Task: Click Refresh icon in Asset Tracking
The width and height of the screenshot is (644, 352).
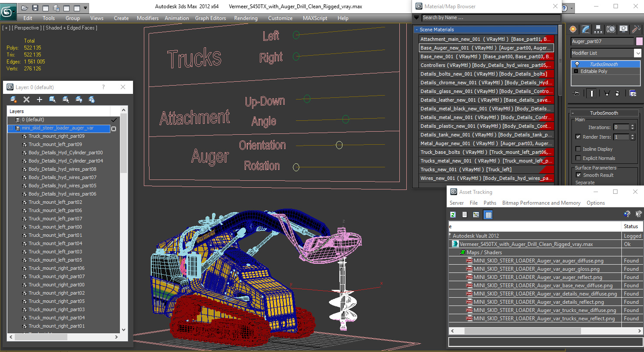Action: coord(453,215)
